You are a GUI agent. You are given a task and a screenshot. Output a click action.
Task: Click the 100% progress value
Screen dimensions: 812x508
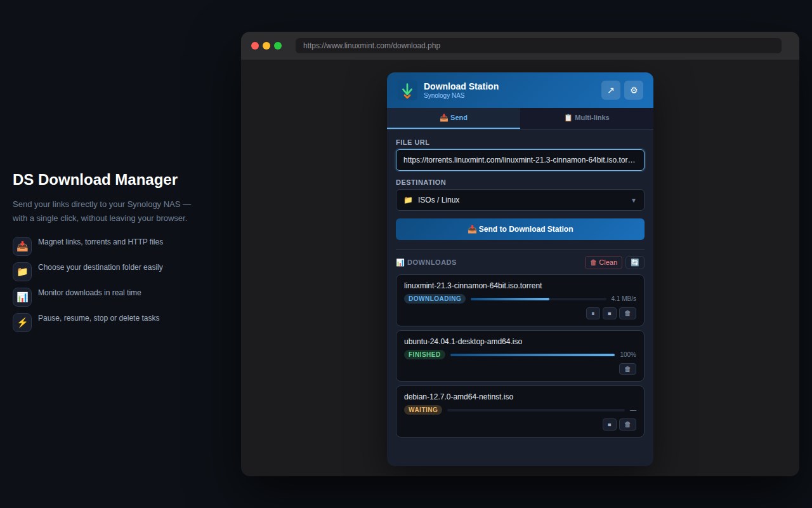[628, 355]
